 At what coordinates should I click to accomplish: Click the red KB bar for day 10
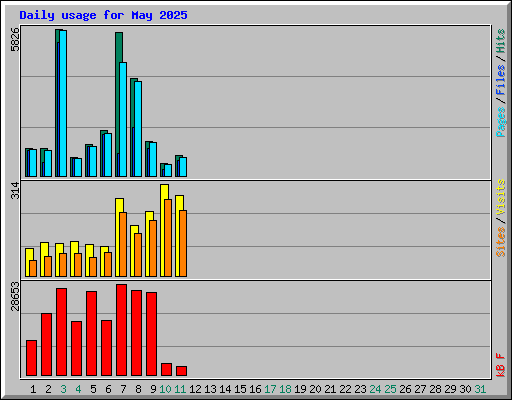click(x=166, y=370)
